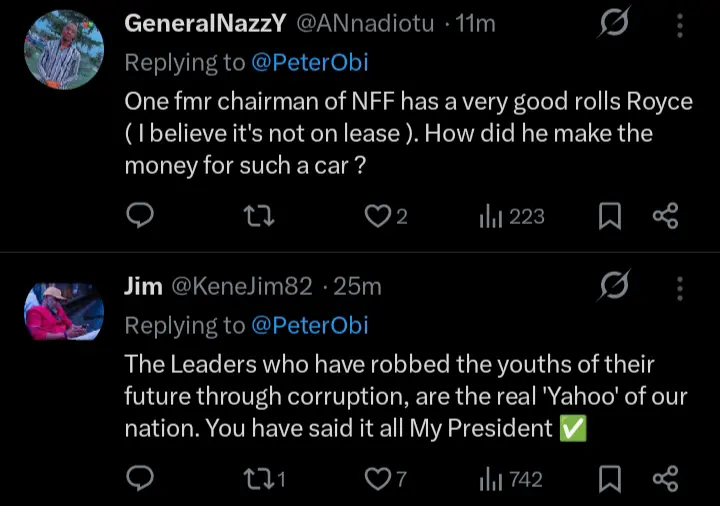
Task: Reply to Jim's tweet
Action: coord(141,479)
